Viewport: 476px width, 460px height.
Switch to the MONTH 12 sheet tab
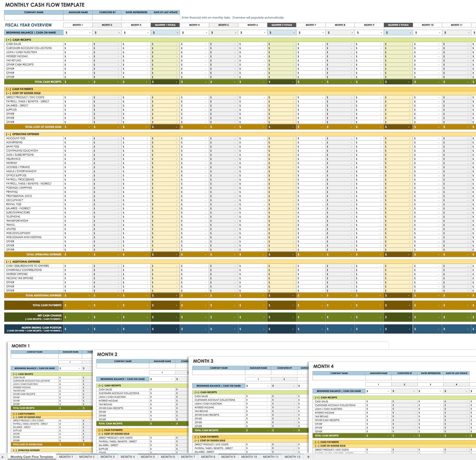tap(292, 456)
